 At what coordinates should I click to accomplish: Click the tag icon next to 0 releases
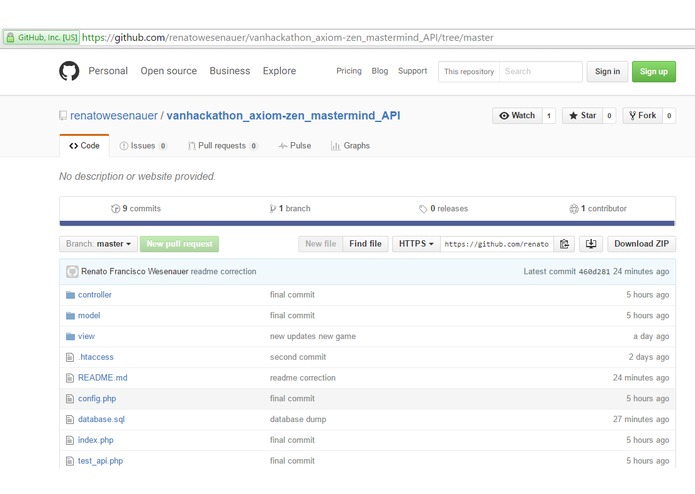pyautogui.click(x=423, y=209)
